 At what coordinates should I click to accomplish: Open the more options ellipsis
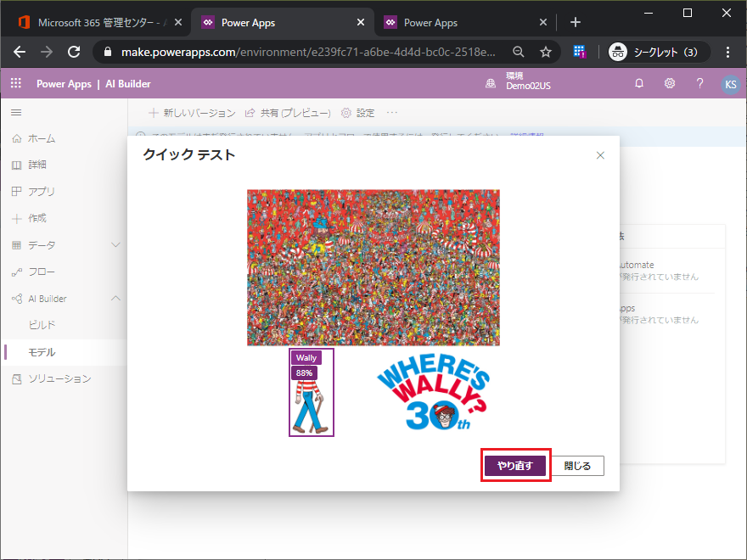(392, 113)
